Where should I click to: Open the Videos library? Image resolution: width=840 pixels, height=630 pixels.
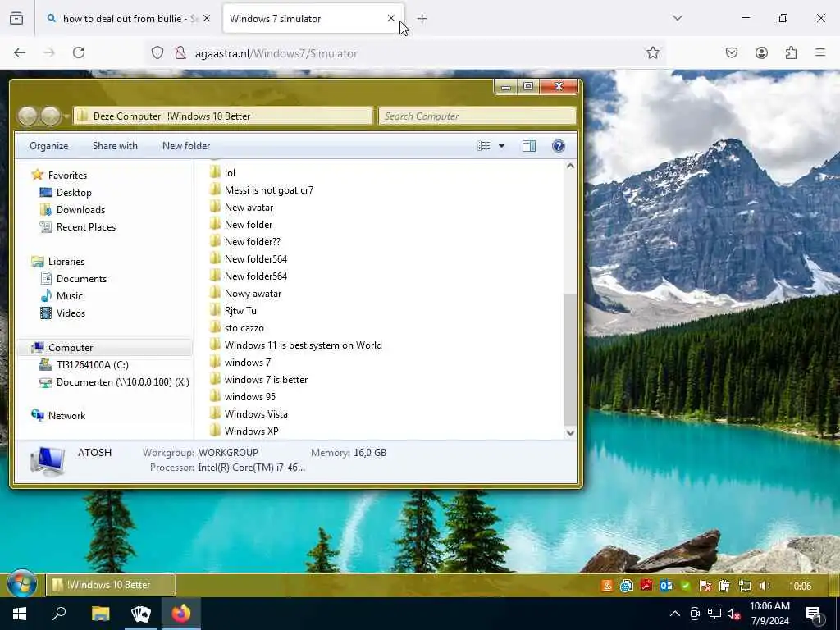click(71, 313)
